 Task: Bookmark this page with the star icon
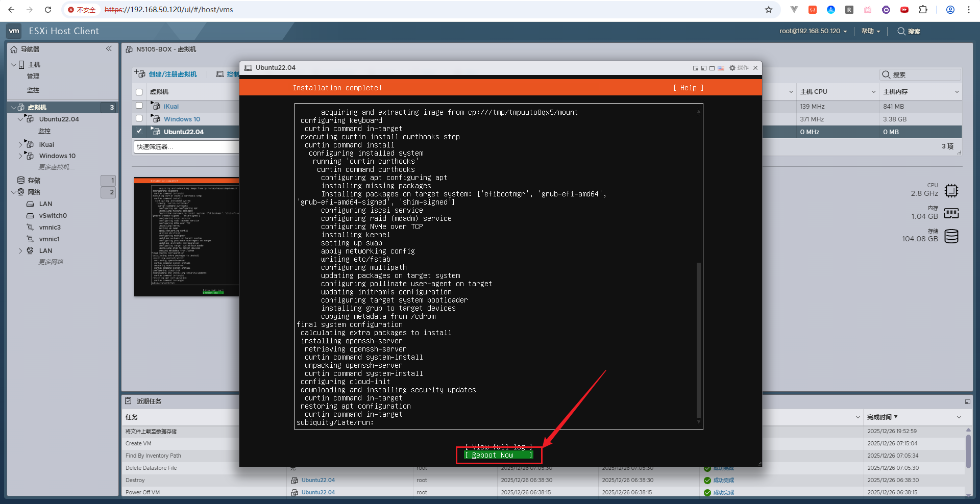[768, 10]
